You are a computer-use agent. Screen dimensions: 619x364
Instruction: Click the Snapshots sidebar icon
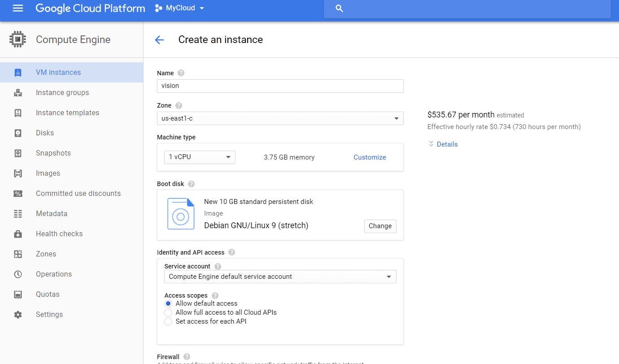tap(18, 153)
